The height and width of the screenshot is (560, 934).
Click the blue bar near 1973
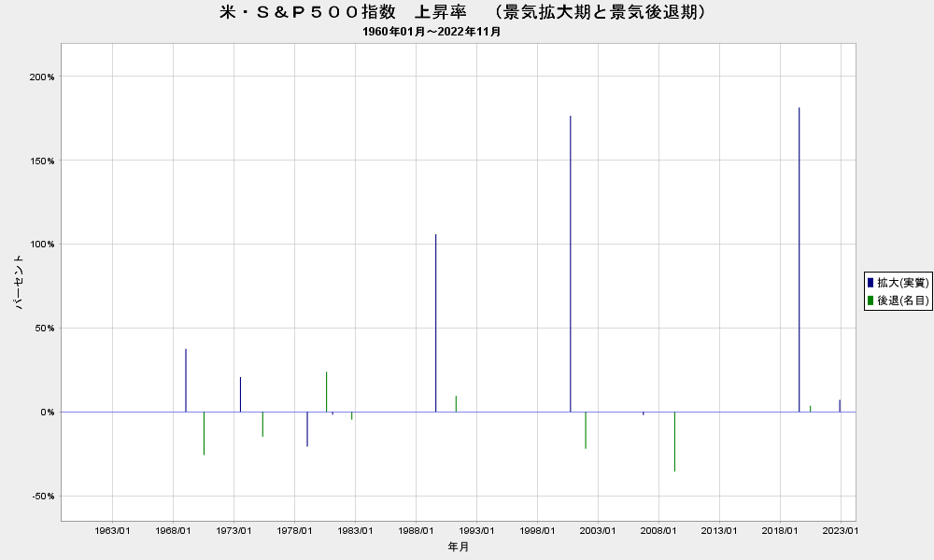241,395
